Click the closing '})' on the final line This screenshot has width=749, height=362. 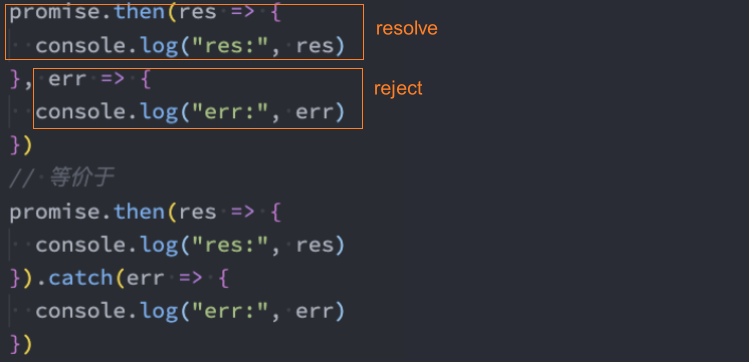[x=21, y=344]
